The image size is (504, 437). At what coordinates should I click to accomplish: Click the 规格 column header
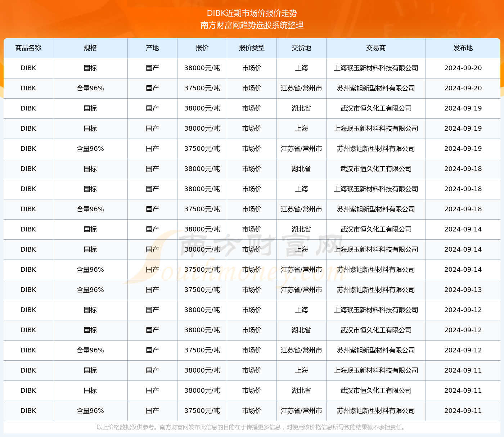pyautogui.click(x=90, y=48)
